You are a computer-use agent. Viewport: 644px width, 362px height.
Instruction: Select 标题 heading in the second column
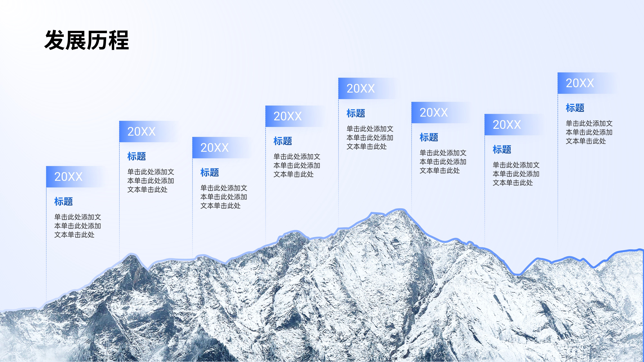(137, 156)
